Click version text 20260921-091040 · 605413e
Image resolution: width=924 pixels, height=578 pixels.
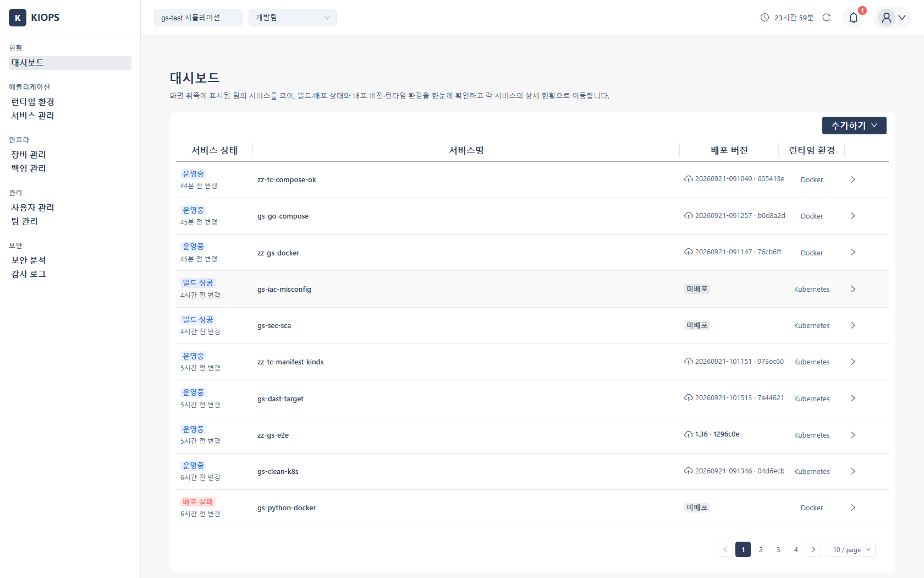740,179
